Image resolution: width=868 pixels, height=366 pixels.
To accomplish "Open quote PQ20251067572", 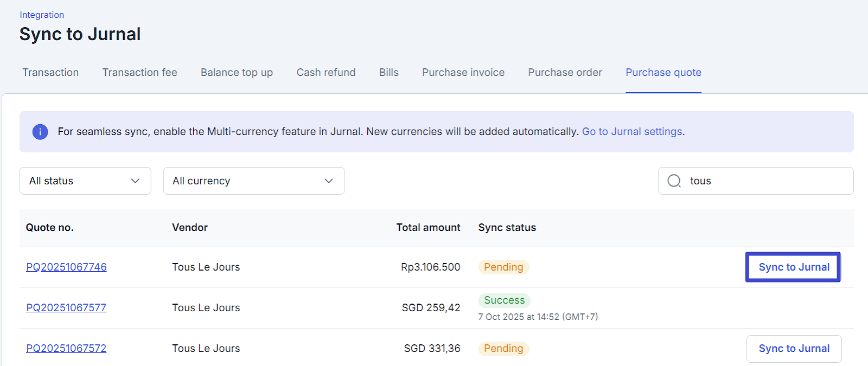I will point(66,349).
